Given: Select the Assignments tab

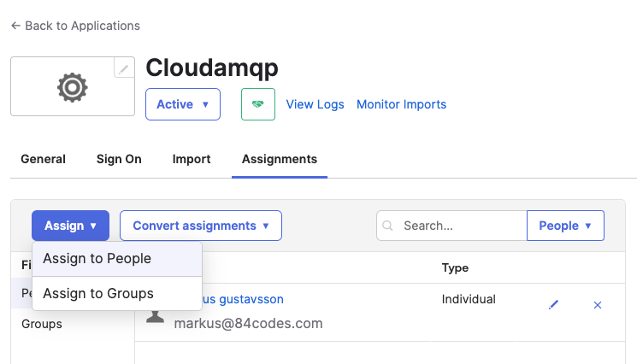Looking at the screenshot, I should [x=280, y=159].
